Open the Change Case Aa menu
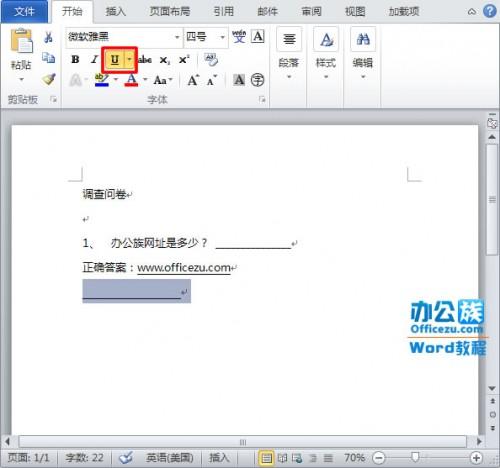This screenshot has height=468, width=500. coord(162,80)
